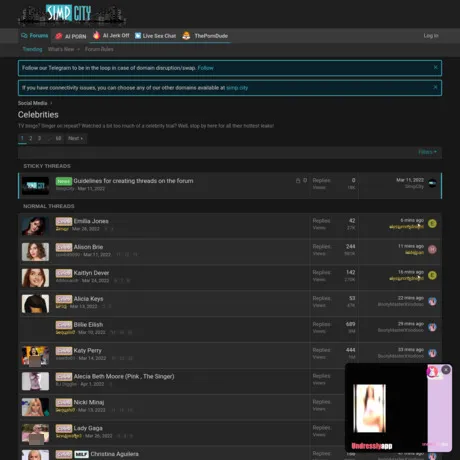Click the Simp City logo
The height and width of the screenshot is (460, 460).
[x=72, y=15]
